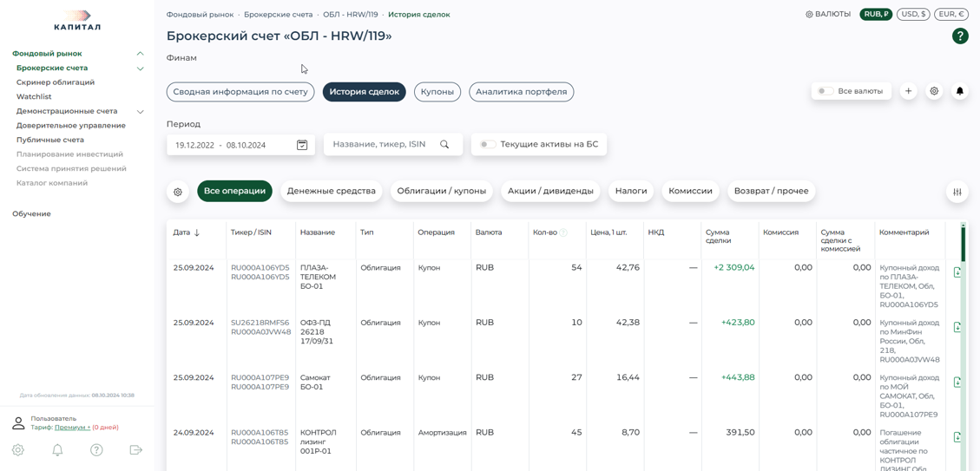Open Обучение in sidebar
The image size is (980, 471).
pos(31,213)
